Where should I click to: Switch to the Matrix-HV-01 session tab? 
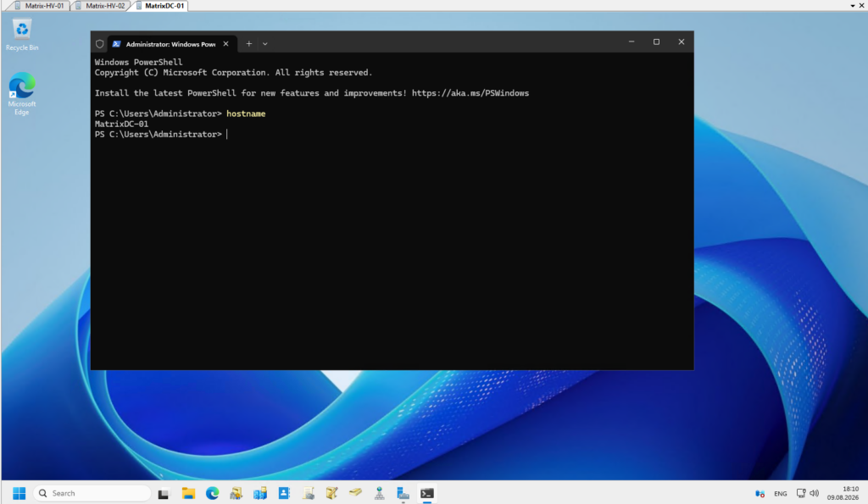point(40,6)
